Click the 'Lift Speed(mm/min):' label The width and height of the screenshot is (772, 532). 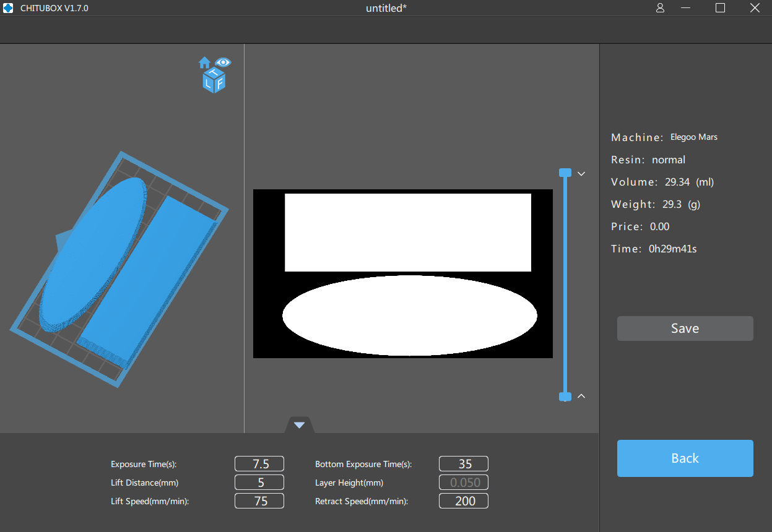[150, 501]
